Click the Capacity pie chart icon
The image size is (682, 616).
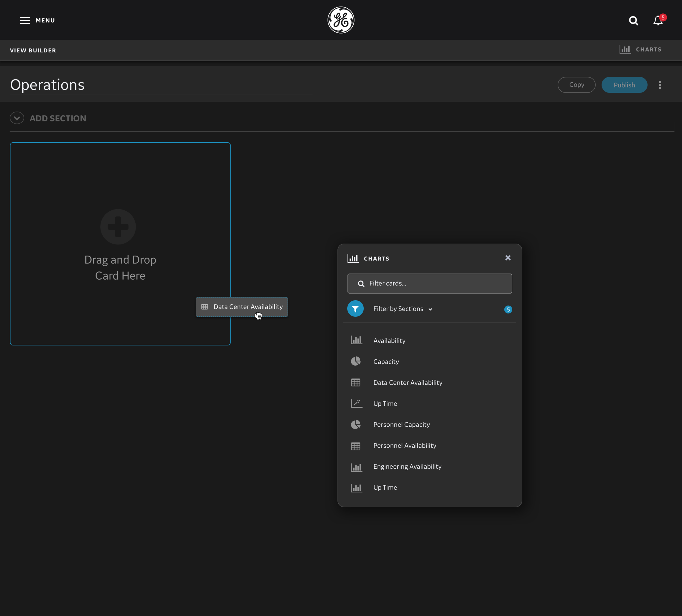point(355,361)
